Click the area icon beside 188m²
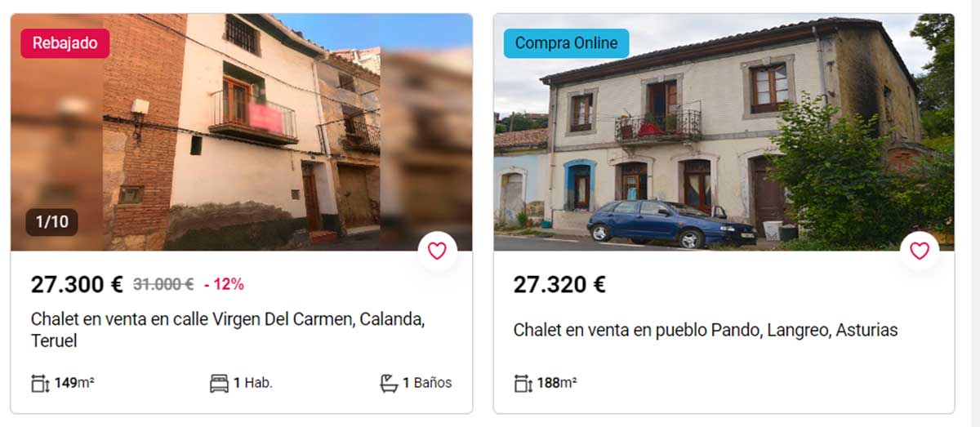The height and width of the screenshot is (427, 980). tap(523, 383)
